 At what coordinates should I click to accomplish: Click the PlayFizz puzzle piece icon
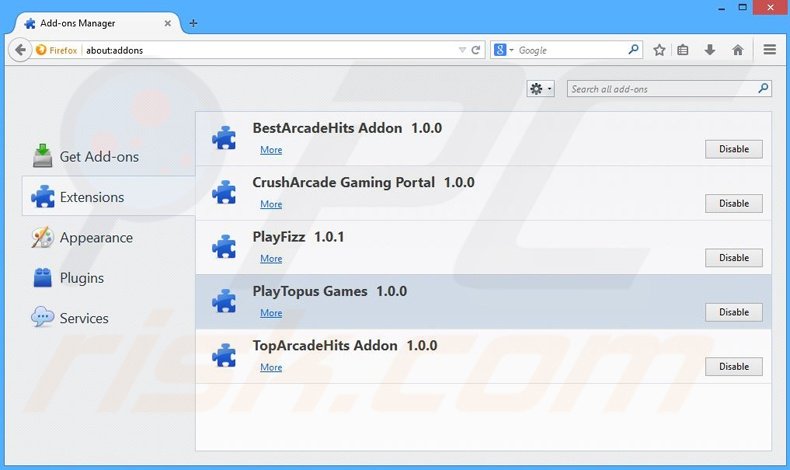click(x=224, y=246)
